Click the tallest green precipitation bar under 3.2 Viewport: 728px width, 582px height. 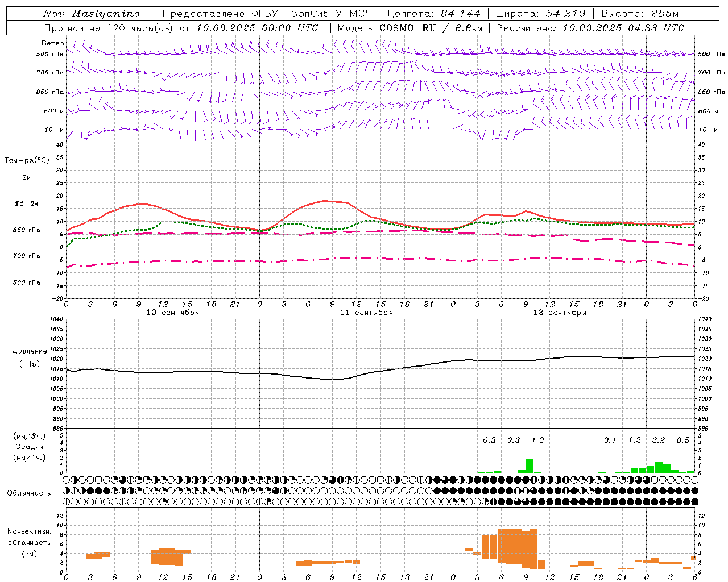[x=659, y=467]
